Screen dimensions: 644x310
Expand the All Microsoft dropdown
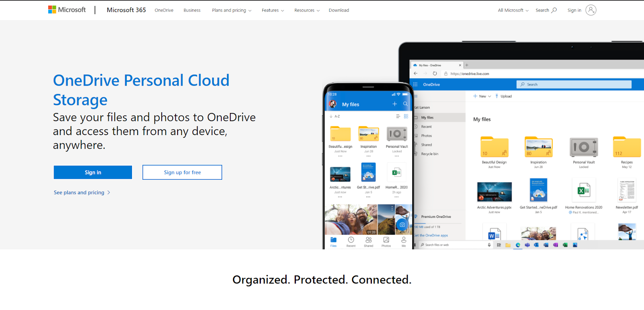coord(513,10)
